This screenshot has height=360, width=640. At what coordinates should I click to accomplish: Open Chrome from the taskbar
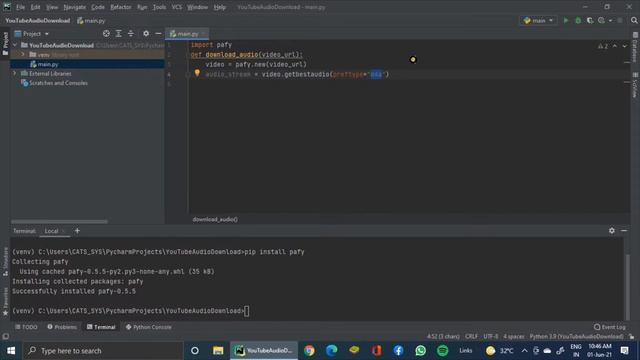point(309,350)
